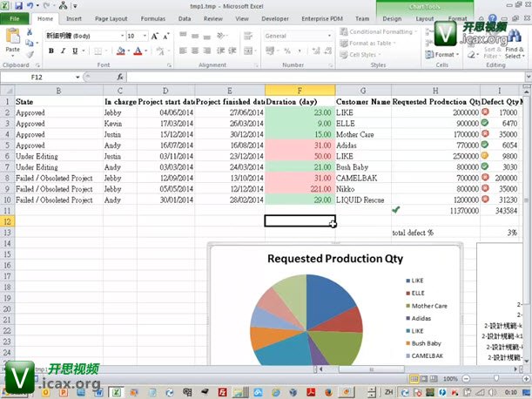
Task: Open Sort & Filter menu
Action: pyautogui.click(x=492, y=51)
